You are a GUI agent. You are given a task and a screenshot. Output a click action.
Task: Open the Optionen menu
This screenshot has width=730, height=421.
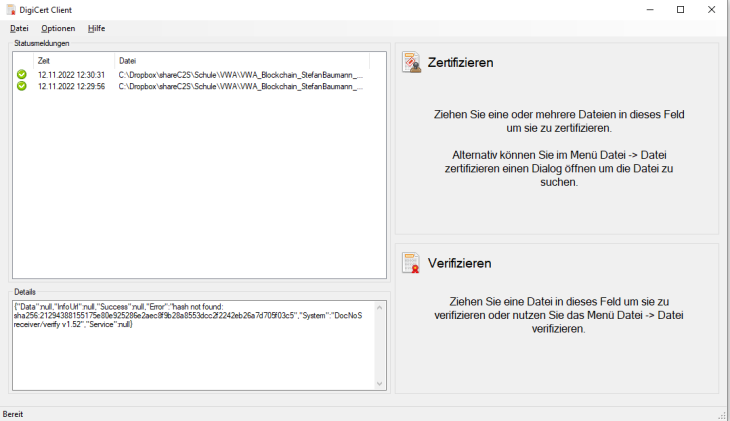58,28
